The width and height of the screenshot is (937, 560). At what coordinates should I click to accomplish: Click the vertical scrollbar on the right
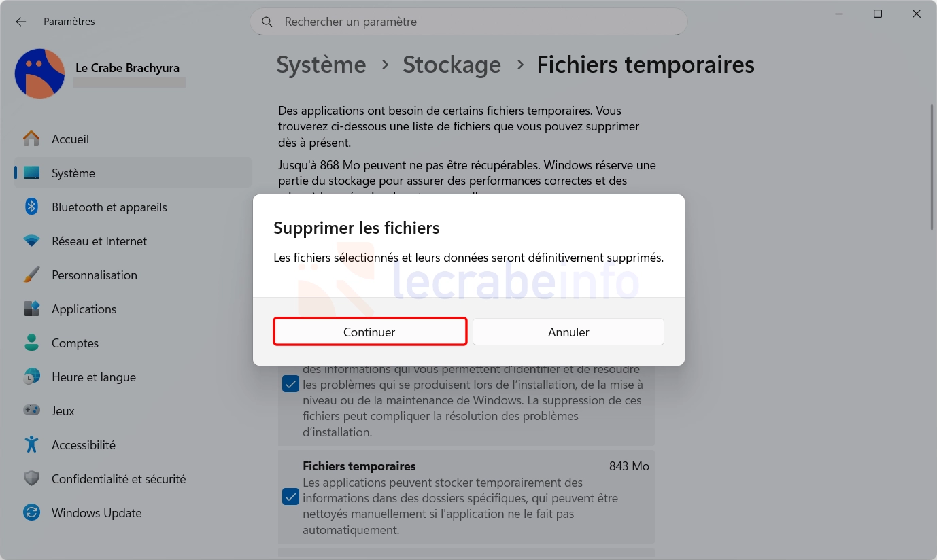click(932, 167)
